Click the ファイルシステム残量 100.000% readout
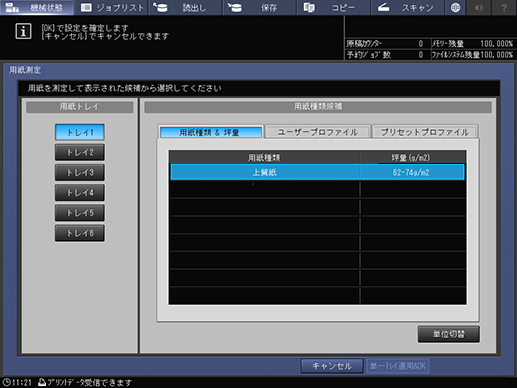Screen dimensions: 517x388 (x=472, y=55)
